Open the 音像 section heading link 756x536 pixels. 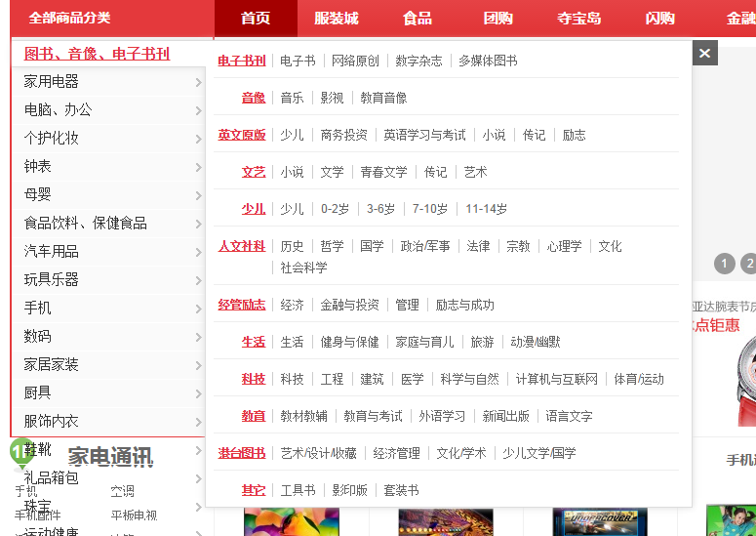pyautogui.click(x=254, y=98)
